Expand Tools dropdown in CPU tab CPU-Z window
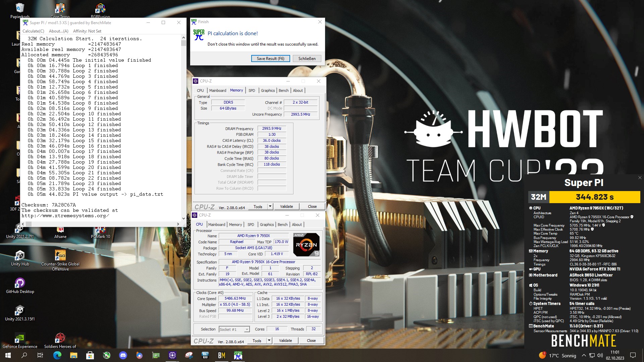 (269, 341)
